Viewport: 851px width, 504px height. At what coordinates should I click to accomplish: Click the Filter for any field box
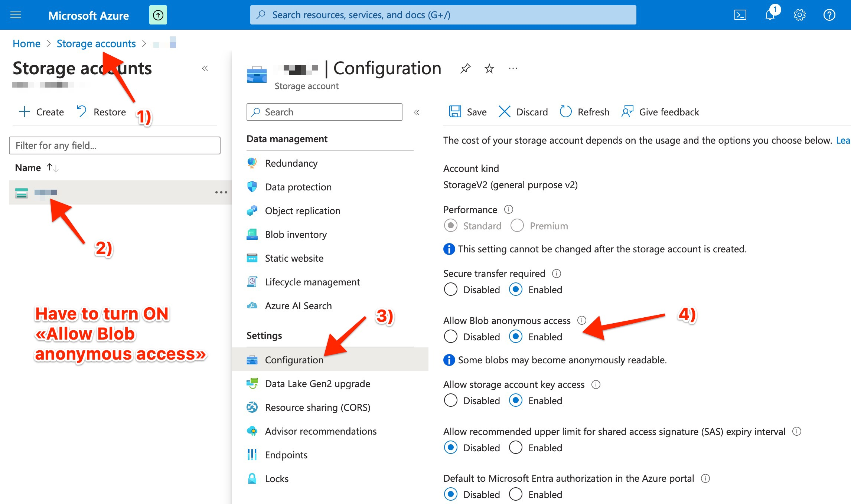click(115, 145)
